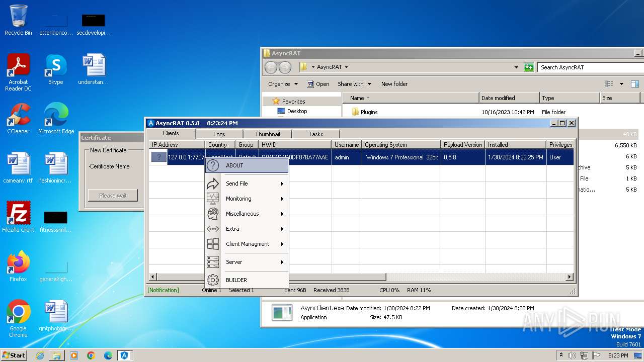
Task: Open the Monitoring submenu entry
Action: coord(247,199)
